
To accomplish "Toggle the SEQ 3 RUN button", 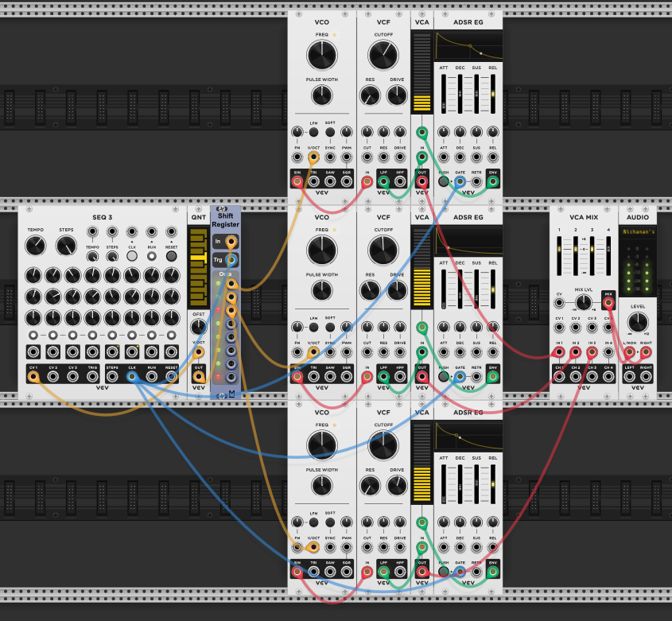I will (x=152, y=256).
